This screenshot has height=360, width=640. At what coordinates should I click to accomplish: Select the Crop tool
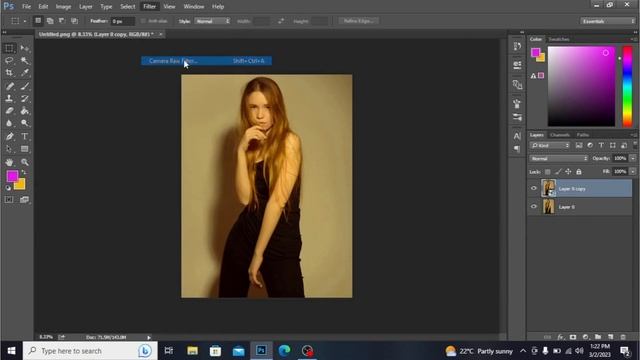click(9, 73)
